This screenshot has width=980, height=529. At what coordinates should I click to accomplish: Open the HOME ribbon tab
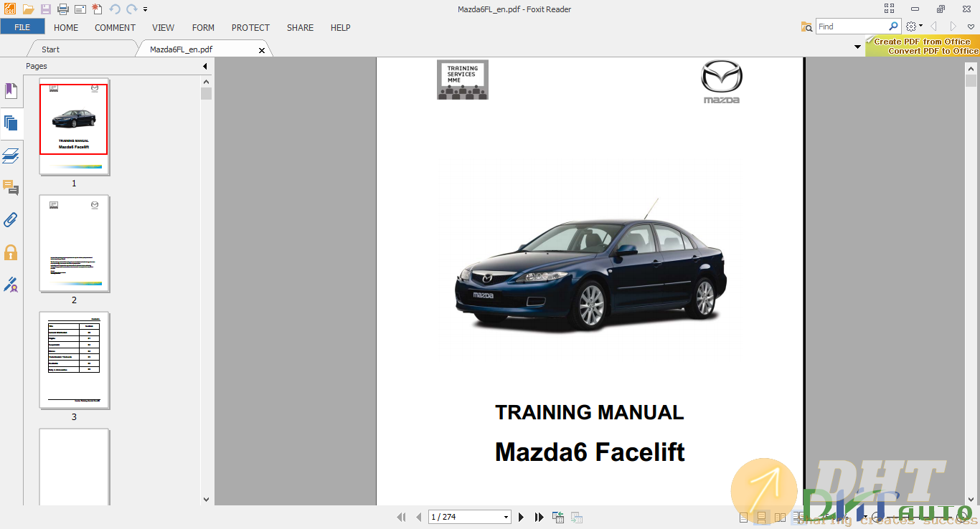click(66, 27)
